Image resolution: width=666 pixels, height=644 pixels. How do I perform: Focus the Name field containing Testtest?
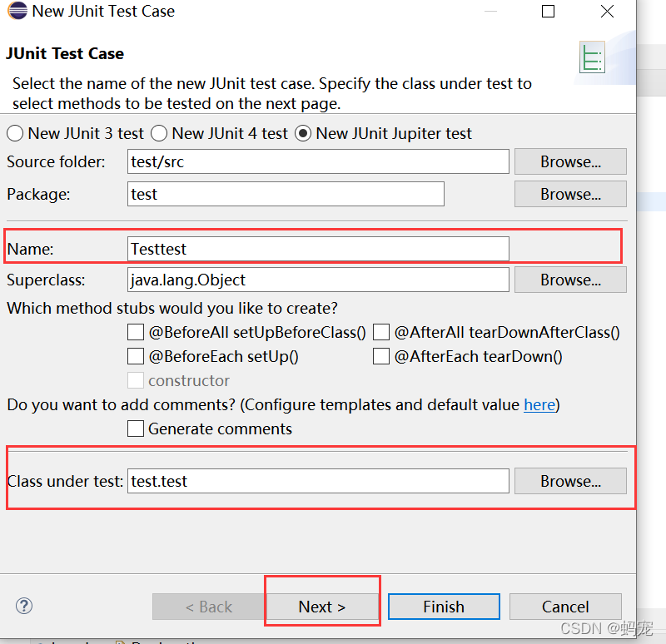click(318, 249)
